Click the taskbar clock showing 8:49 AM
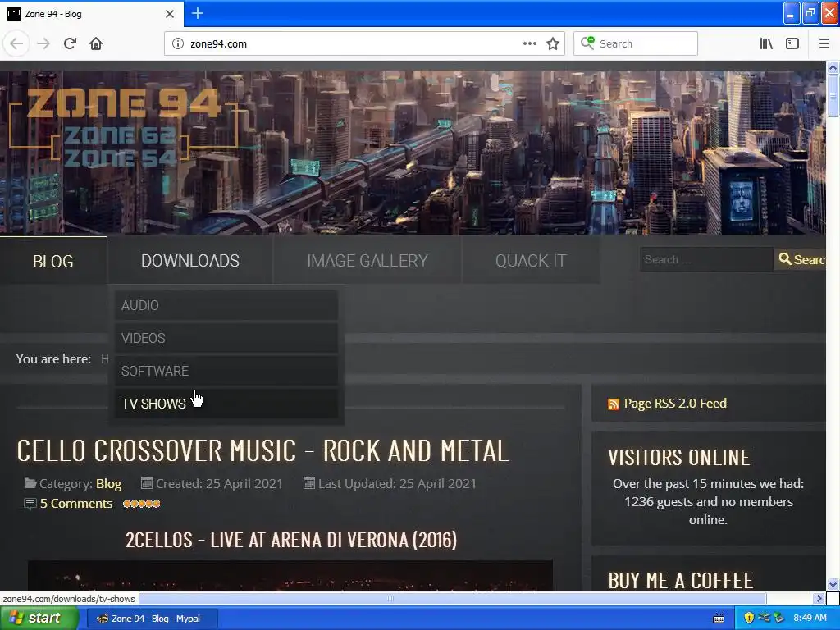 (x=810, y=619)
